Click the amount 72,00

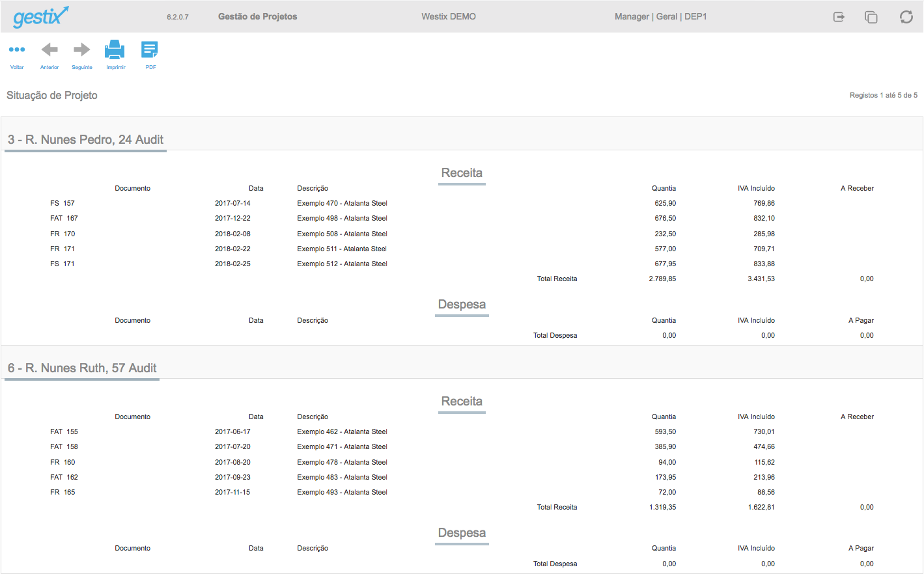(x=667, y=492)
